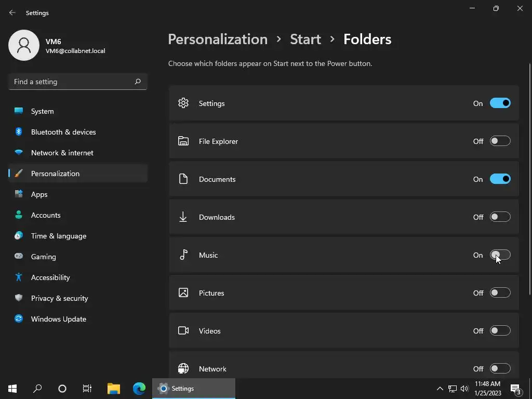The width and height of the screenshot is (532, 399).
Task: Click the search magnifier icon in Find a setting
Action: click(x=138, y=82)
